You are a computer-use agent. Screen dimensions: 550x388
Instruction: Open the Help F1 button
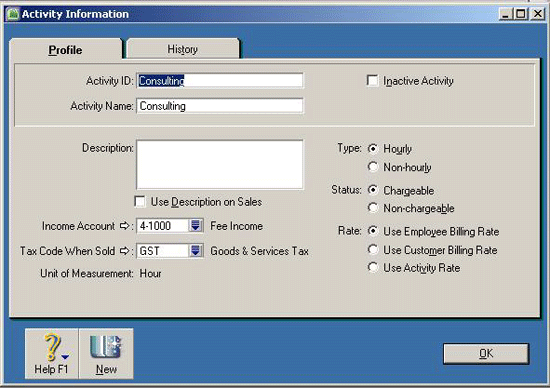pyautogui.click(x=52, y=354)
